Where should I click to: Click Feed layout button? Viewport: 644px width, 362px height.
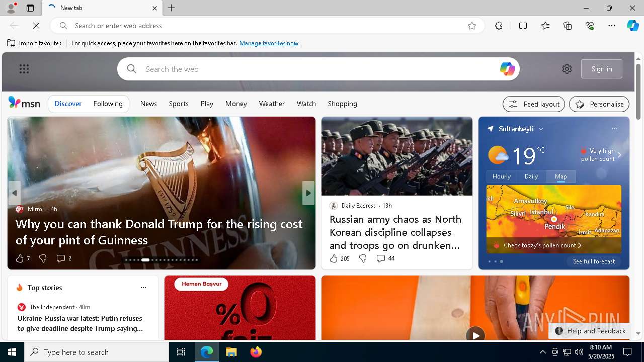pyautogui.click(x=534, y=104)
